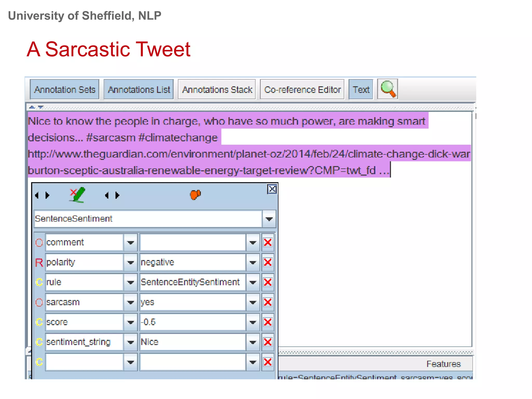Click the delete annotation pencil icon
This screenshot has height=399, width=532.
pyautogui.click(x=77, y=195)
